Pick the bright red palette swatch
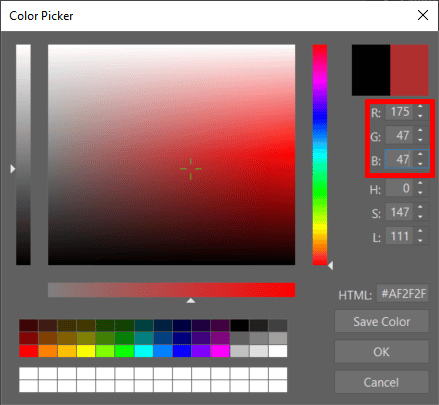The height and width of the screenshot is (405, 439). pos(29,351)
